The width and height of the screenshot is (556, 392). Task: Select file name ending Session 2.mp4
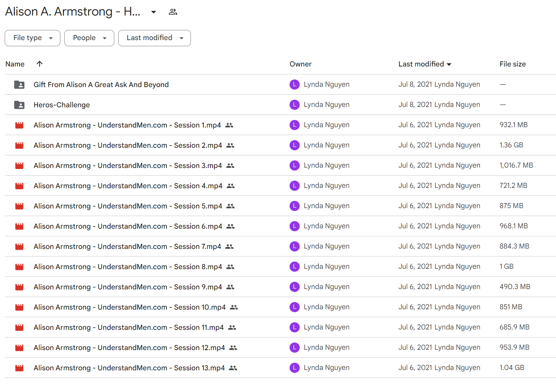point(128,145)
